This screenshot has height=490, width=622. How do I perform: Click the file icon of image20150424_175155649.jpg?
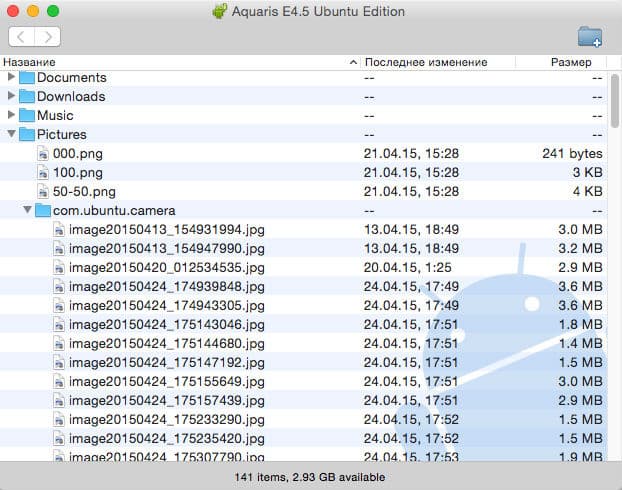click(59, 381)
